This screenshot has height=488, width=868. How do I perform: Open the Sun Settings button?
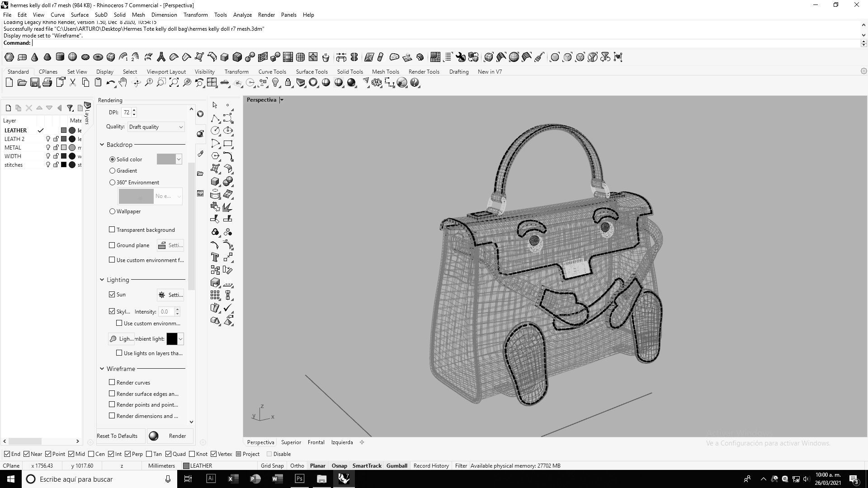pos(170,295)
